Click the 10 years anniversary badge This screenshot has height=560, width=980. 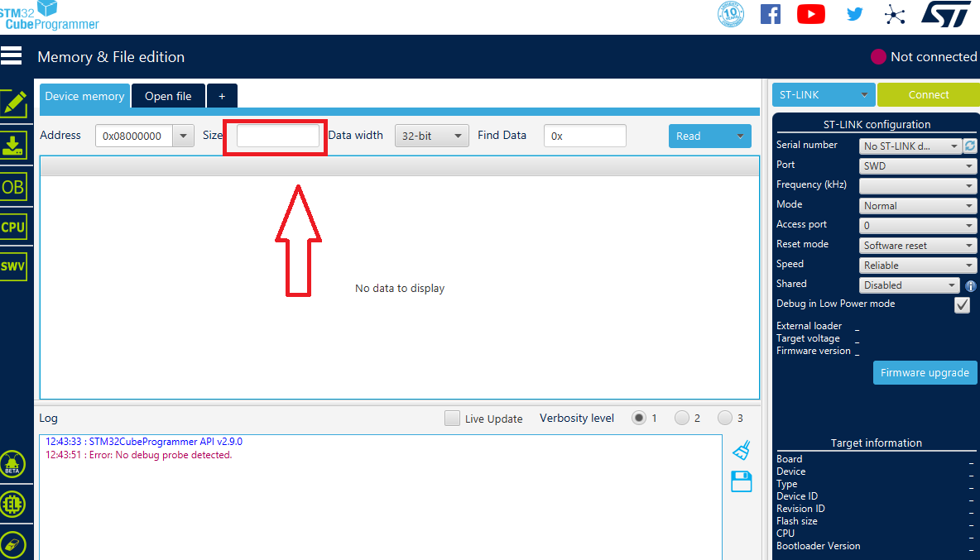point(731,14)
